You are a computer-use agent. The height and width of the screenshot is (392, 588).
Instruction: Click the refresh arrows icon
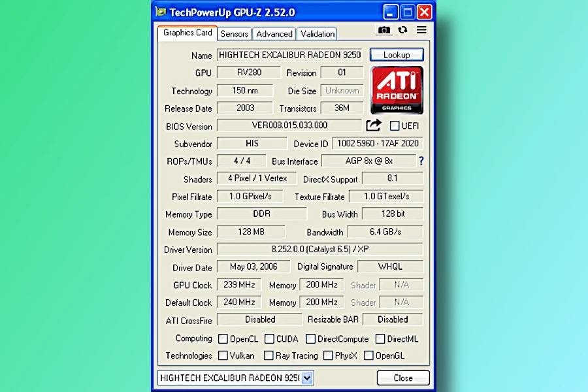pos(402,30)
